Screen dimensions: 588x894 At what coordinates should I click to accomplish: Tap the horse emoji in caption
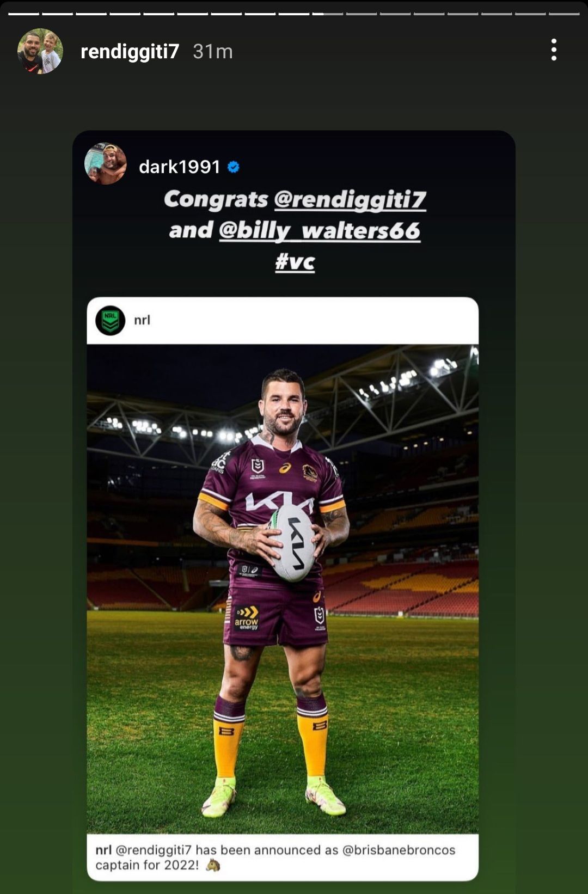click(213, 865)
